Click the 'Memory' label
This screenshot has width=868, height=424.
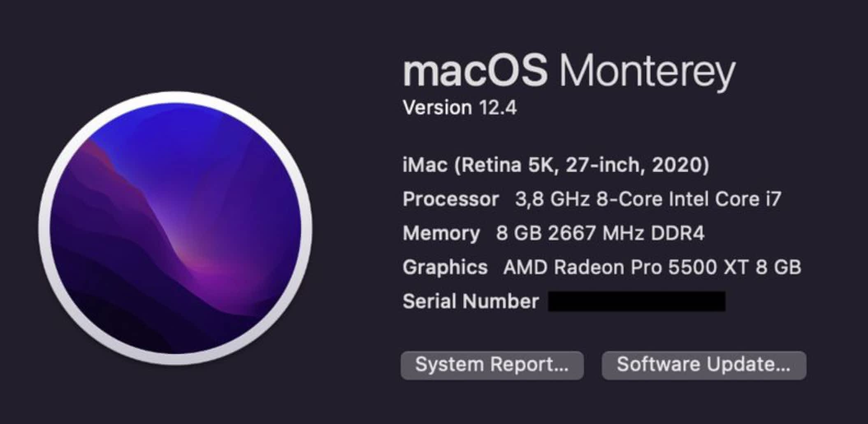click(x=441, y=233)
